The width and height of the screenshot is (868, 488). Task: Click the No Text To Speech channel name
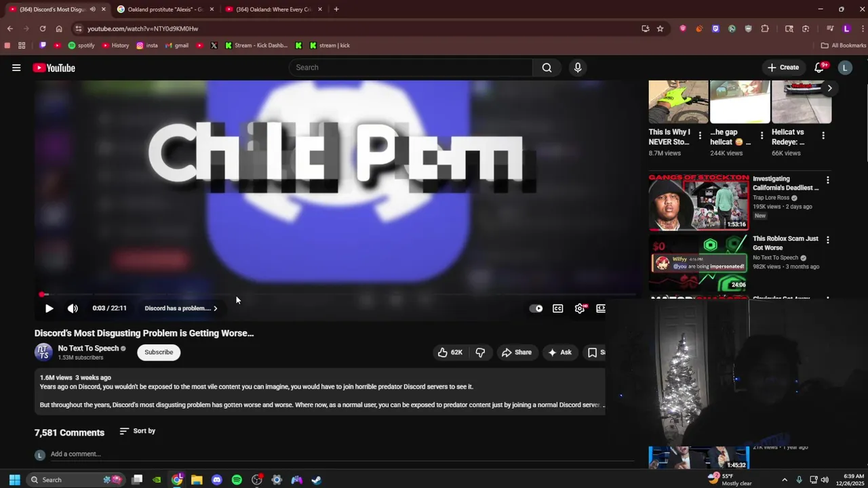coord(88,348)
